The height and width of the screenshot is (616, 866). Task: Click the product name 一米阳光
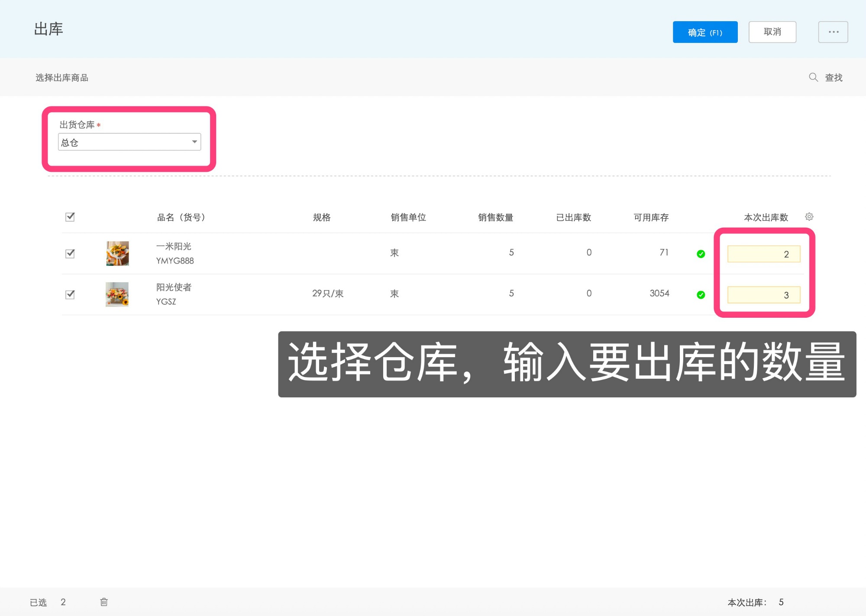coord(174,246)
